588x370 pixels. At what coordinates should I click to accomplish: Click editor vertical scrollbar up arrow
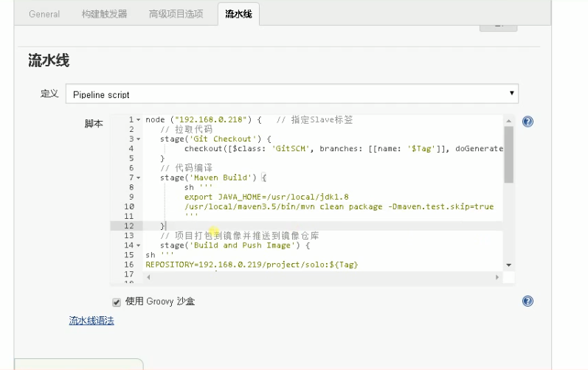click(508, 121)
